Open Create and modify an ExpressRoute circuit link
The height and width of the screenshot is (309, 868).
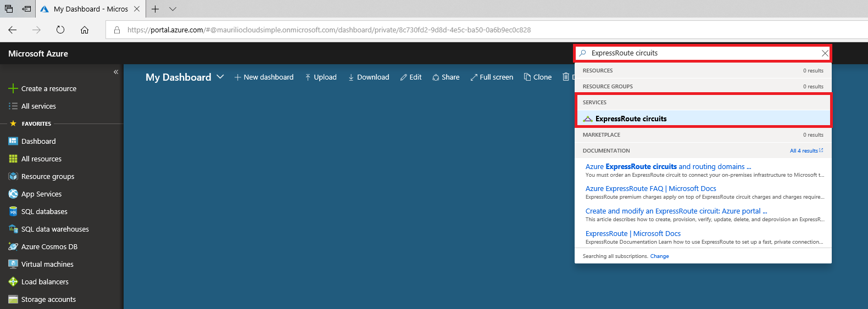click(x=676, y=211)
